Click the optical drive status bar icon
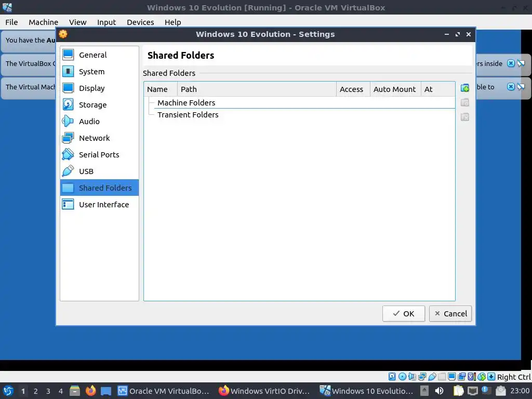Image resolution: width=532 pixels, height=399 pixels. point(402,377)
